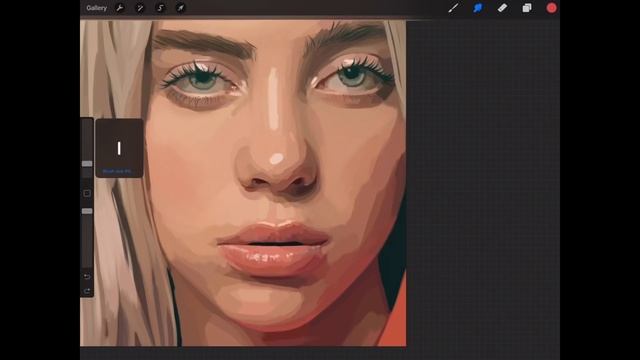Undo the last stroke with sidebar arrow
This screenshot has height=360, width=640.
(87, 277)
